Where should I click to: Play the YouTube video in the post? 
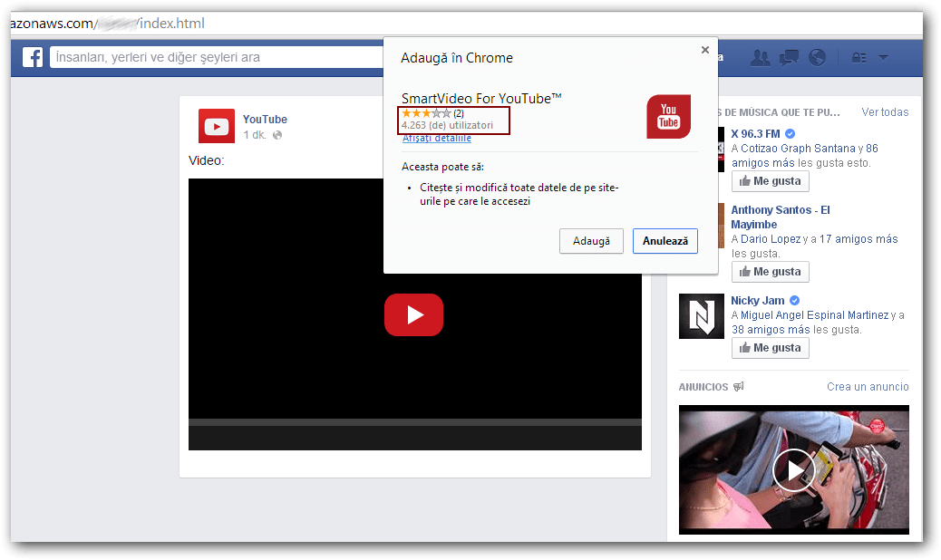pyautogui.click(x=414, y=314)
